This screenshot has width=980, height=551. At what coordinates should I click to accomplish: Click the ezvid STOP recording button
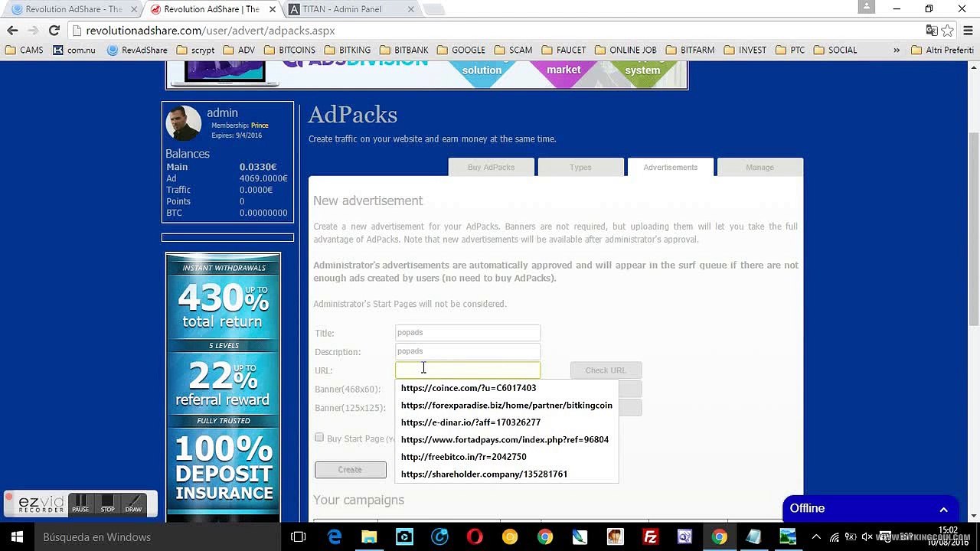tap(107, 504)
